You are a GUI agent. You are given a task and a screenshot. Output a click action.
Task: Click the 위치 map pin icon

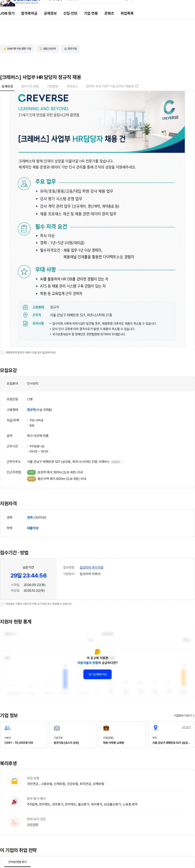pyautogui.click(x=155, y=728)
